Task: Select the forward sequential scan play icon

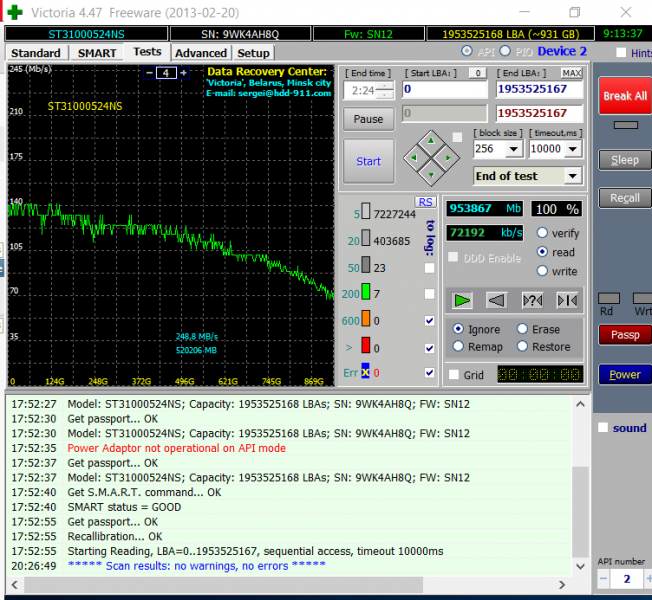Action: tap(461, 300)
